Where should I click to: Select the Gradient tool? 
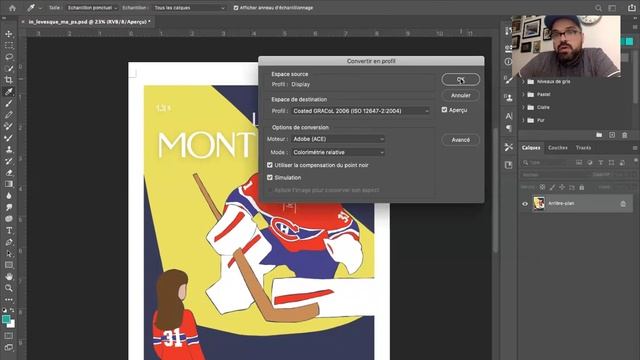pyautogui.click(x=9, y=184)
